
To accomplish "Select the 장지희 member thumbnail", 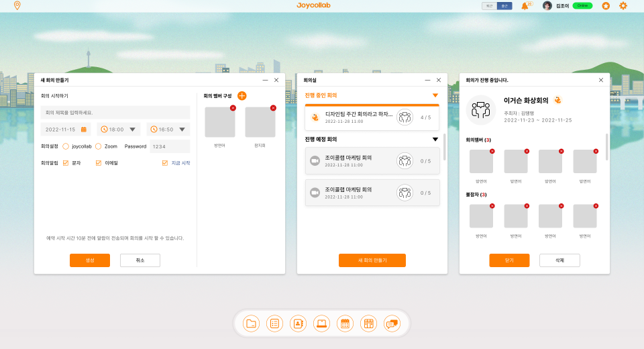I will 260,122.
